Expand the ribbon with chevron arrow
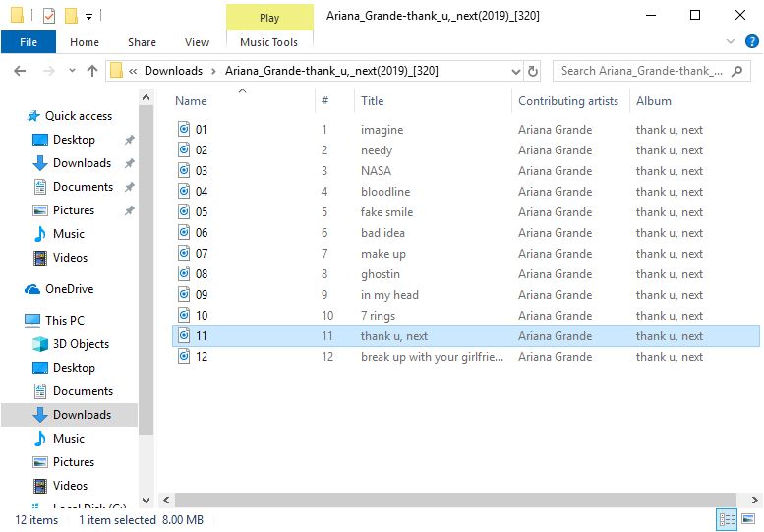Image resolution: width=764 pixels, height=532 pixels. click(x=729, y=42)
